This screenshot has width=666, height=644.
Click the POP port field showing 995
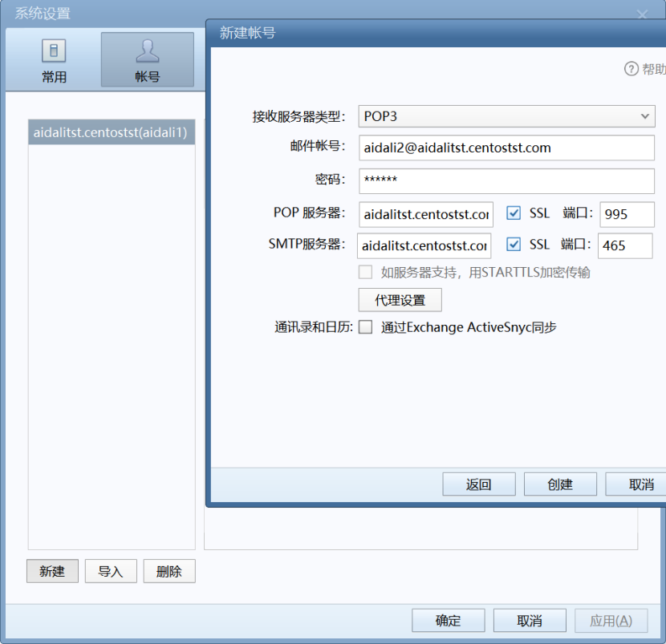tap(627, 214)
